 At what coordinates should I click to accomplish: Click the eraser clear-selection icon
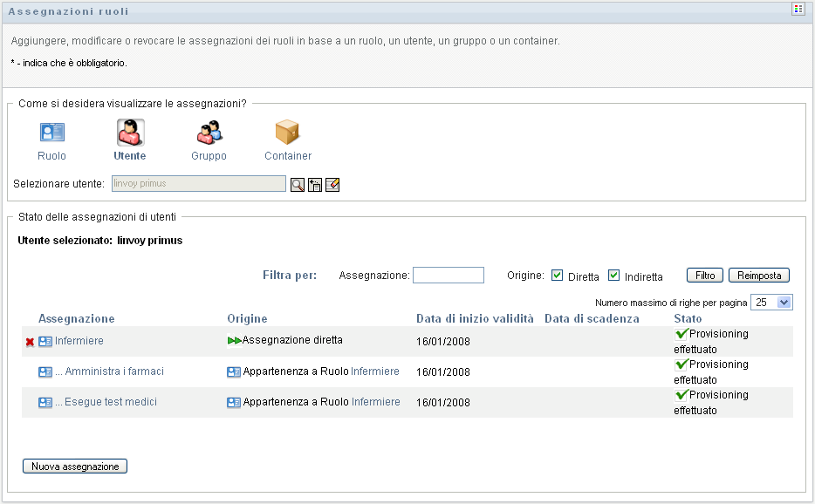(332, 184)
